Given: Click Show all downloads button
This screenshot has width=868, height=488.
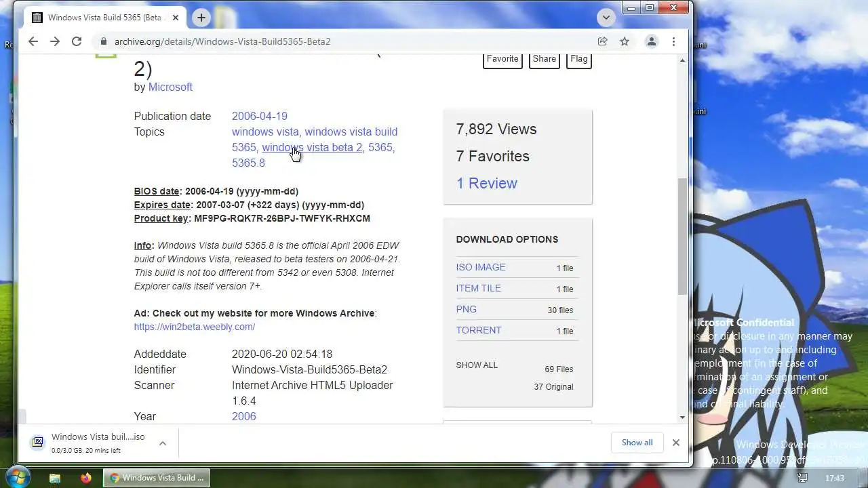Looking at the screenshot, I should (x=637, y=443).
